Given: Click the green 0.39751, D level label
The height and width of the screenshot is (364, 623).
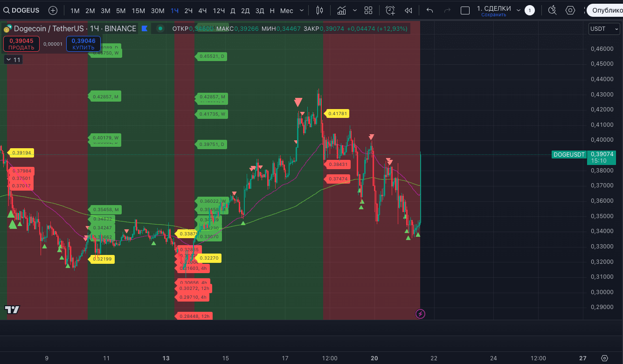Looking at the screenshot, I should click(211, 144).
